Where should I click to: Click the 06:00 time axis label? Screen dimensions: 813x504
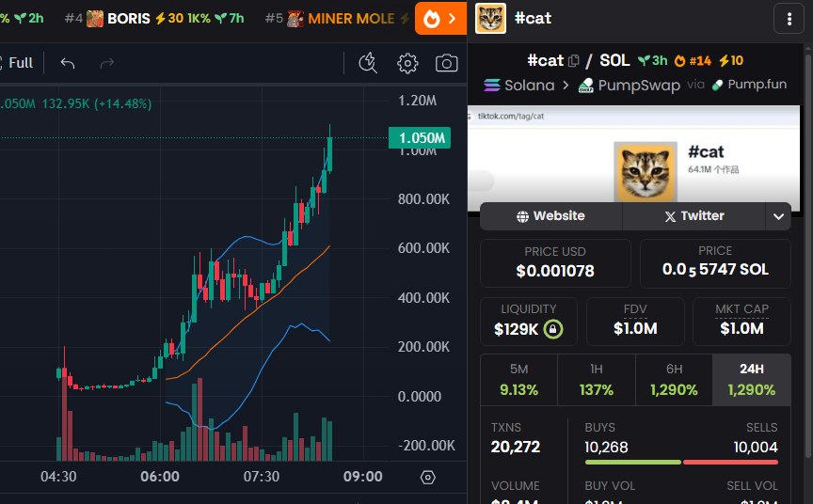pyautogui.click(x=160, y=477)
